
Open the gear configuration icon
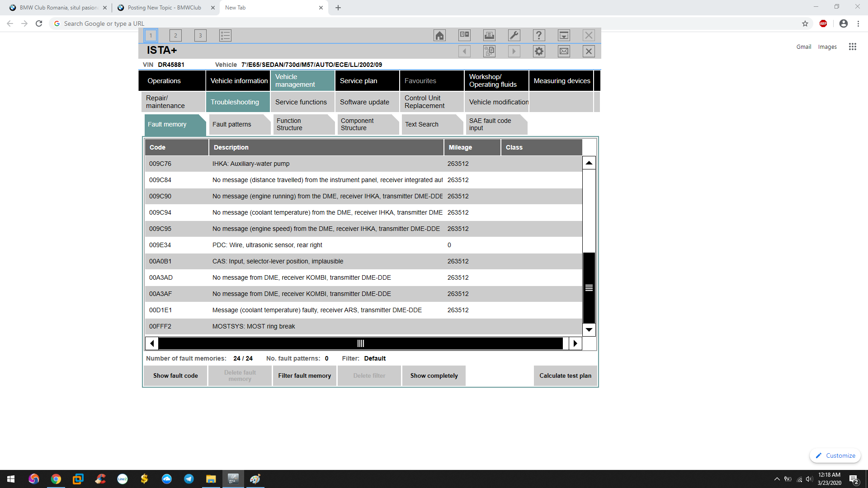(x=539, y=51)
